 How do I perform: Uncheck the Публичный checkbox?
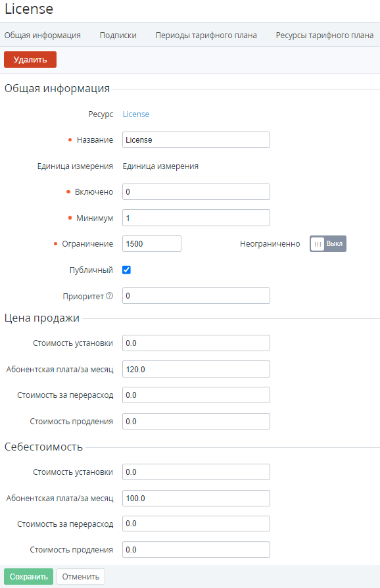coord(127,270)
